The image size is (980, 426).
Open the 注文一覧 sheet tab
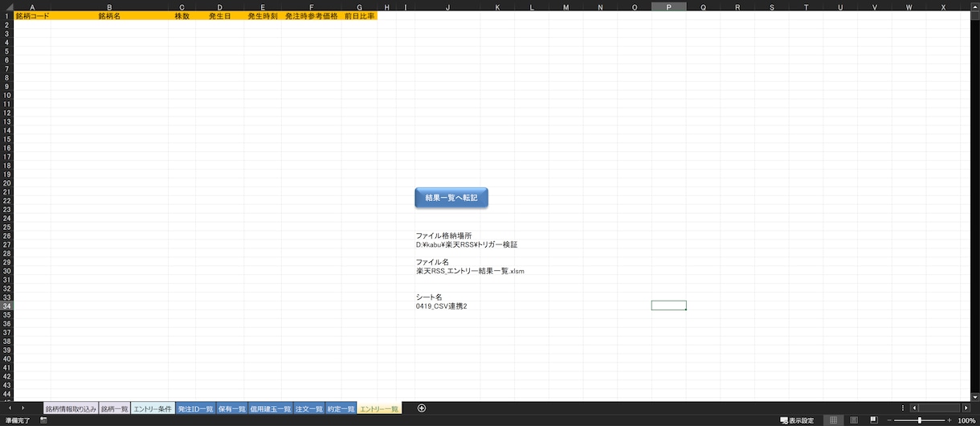[309, 409]
